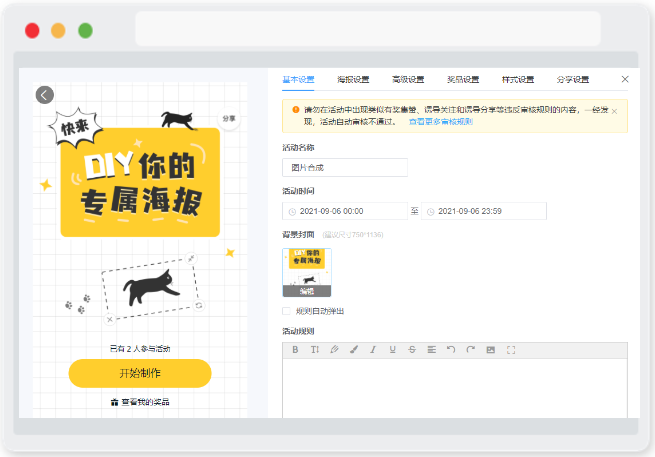Click the redo icon in editor
Screen dimensions: 655x457
tap(471, 350)
